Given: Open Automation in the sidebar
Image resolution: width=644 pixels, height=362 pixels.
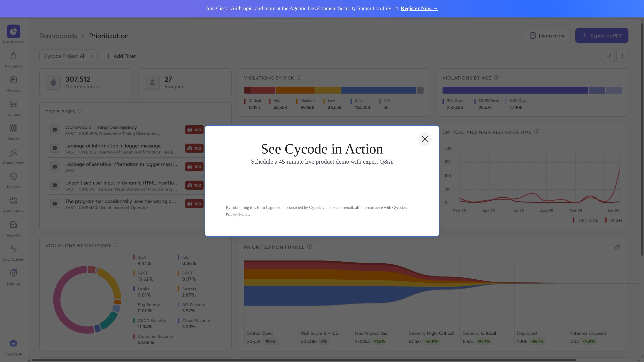Looking at the screenshot, I should click(13, 205).
